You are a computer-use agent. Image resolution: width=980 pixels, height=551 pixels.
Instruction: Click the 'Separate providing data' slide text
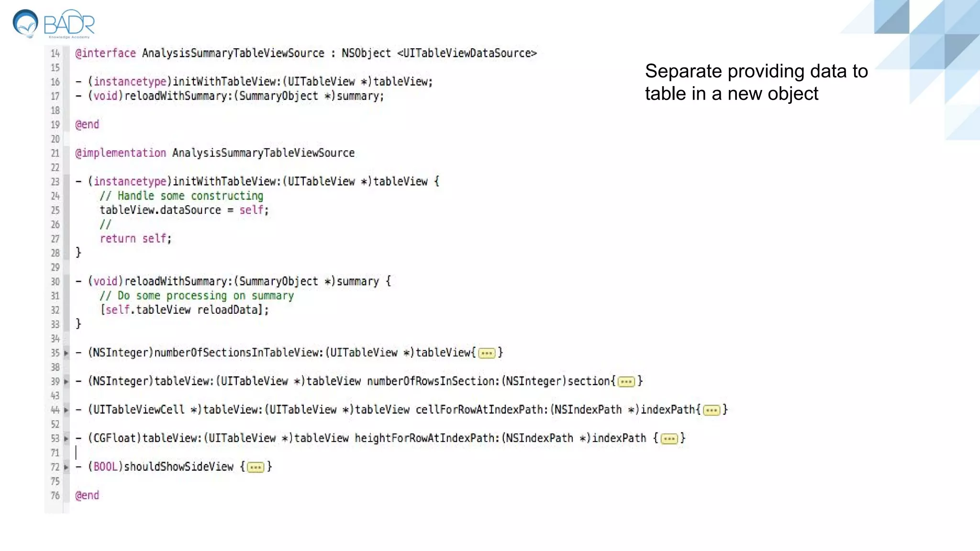pyautogui.click(x=756, y=82)
